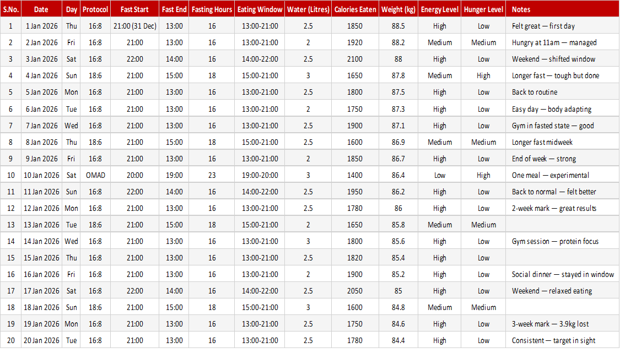Select the note 'Weekend — relaxed eating'
Viewport: 620px width, 364px height.
(552, 291)
